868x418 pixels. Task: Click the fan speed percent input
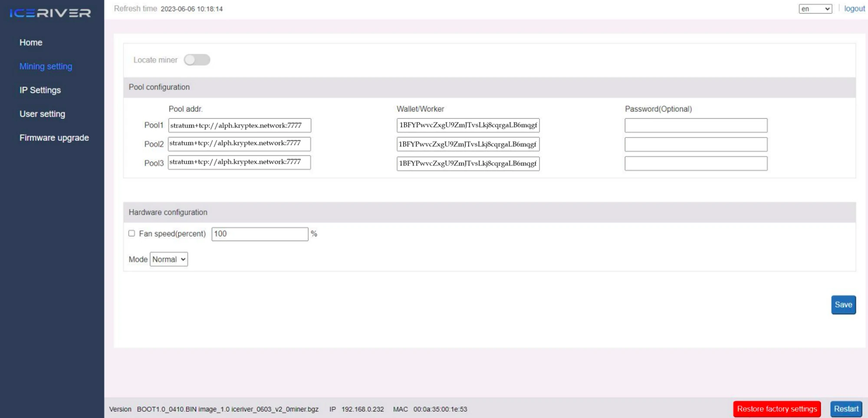point(260,234)
